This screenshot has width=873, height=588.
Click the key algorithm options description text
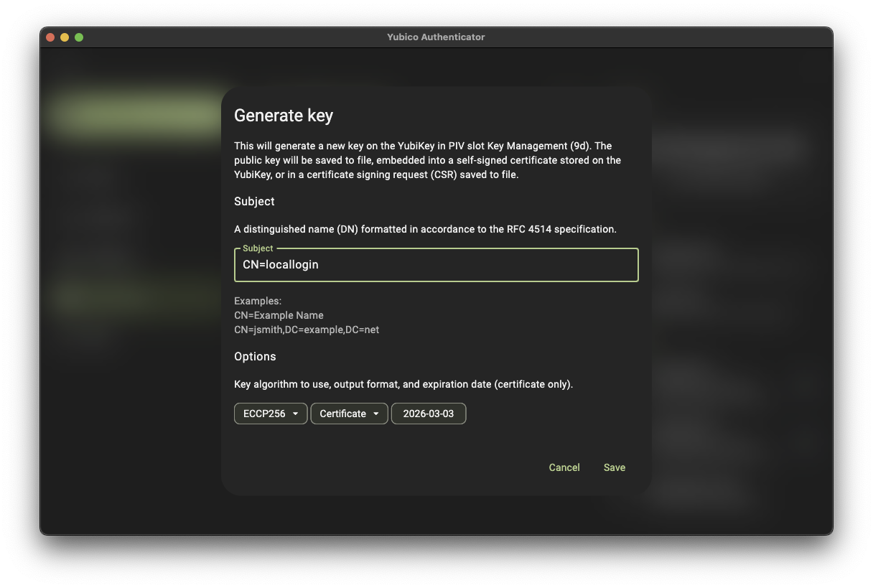tap(403, 385)
